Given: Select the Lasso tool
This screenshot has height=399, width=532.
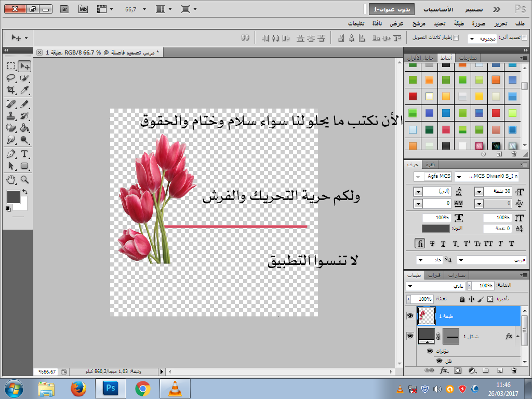Looking at the screenshot, I should click(11, 78).
